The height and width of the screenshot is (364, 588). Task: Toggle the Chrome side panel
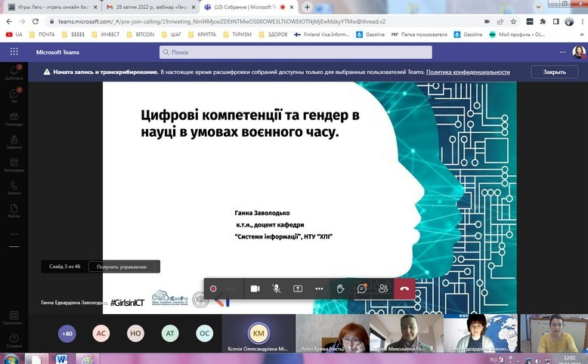pyautogui.click(x=556, y=22)
